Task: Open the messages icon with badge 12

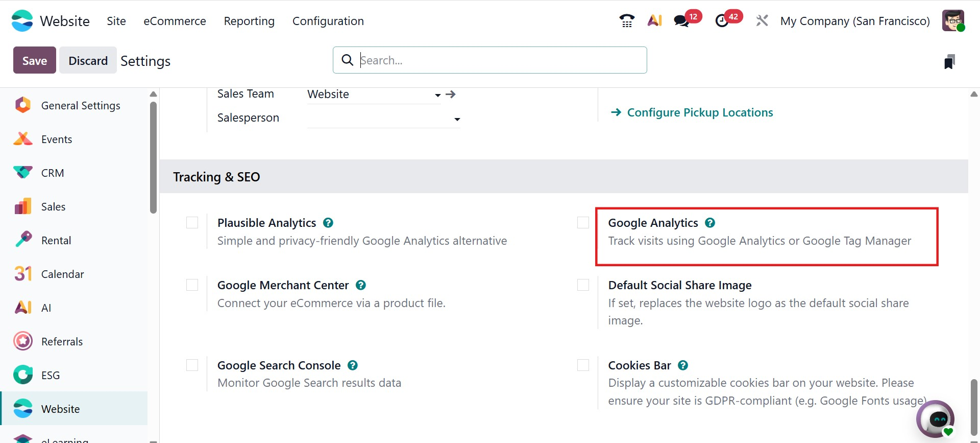Action: tap(681, 21)
